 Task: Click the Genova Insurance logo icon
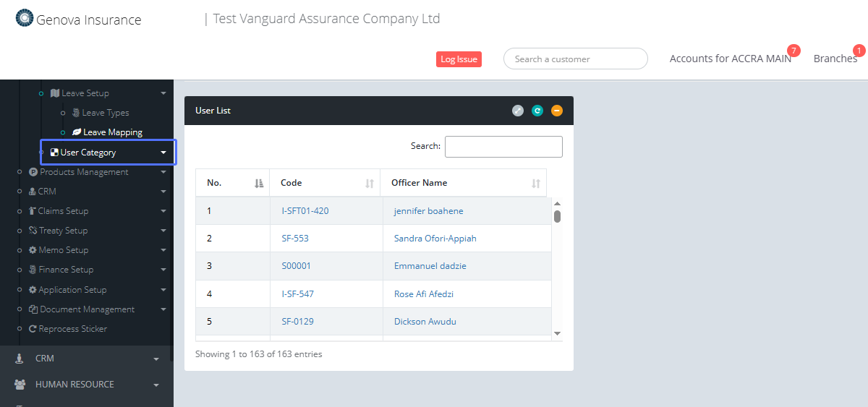25,19
